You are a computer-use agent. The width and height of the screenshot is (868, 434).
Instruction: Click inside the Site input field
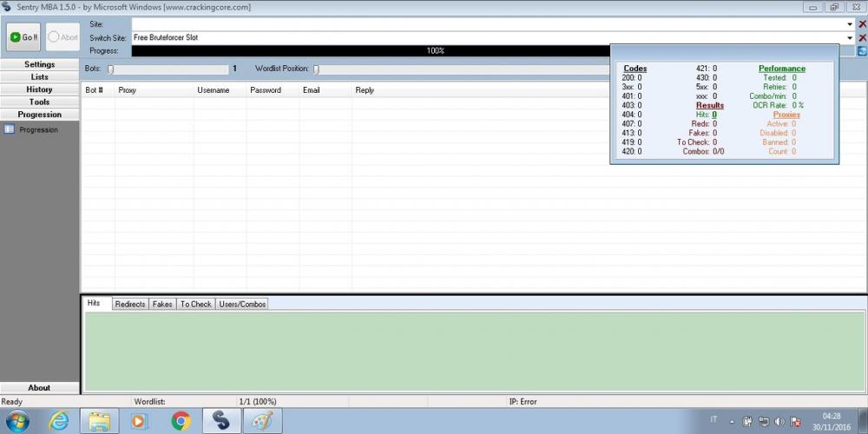coord(490,24)
